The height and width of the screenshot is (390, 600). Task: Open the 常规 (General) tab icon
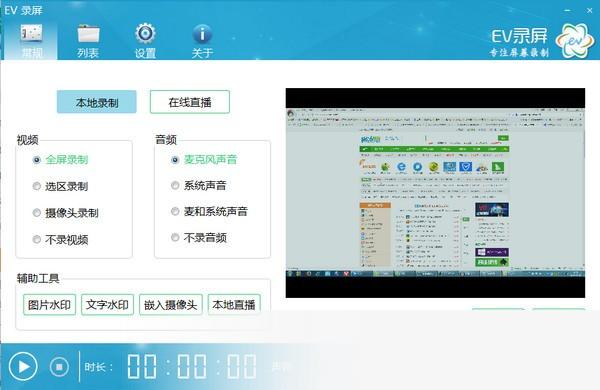point(31,40)
